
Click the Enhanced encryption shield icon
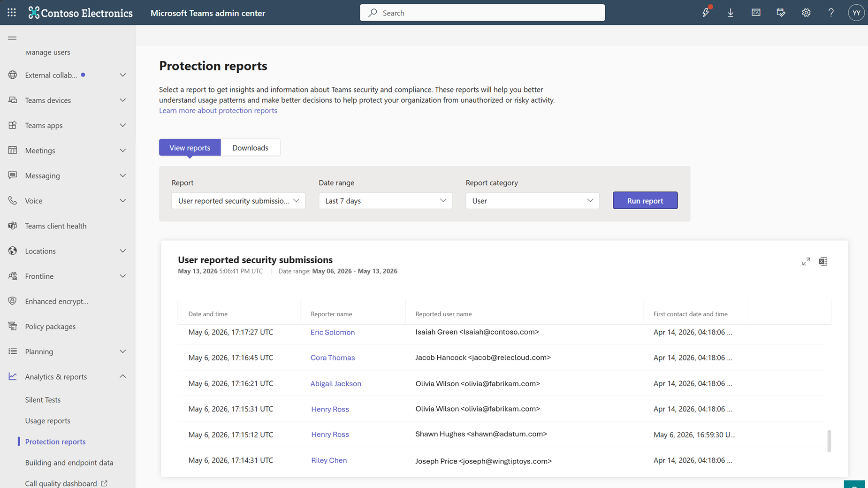click(x=13, y=301)
